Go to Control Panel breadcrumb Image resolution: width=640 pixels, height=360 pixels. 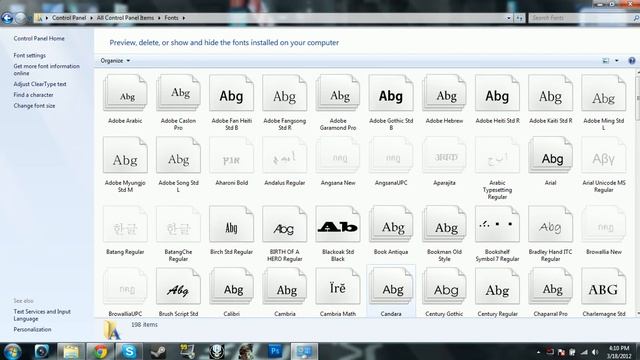coord(69,18)
